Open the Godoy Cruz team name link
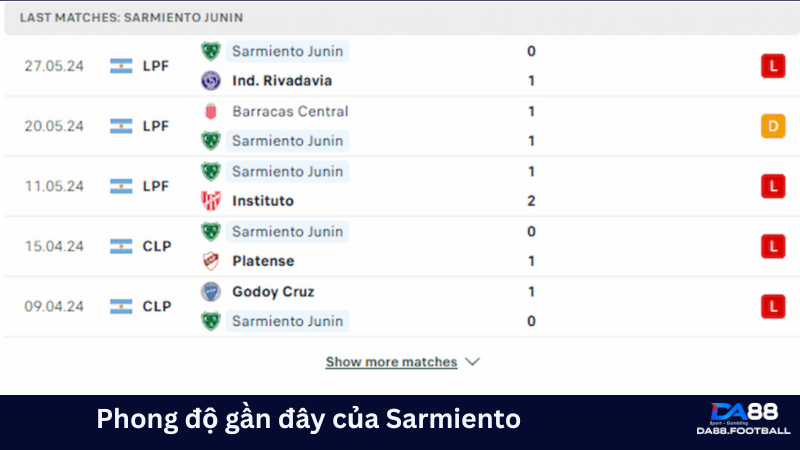800x450 pixels. coord(273,291)
